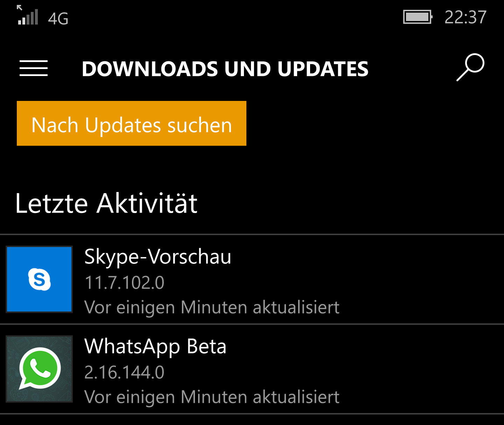Select the DOWNLOADS UND UPDATES page title

coord(225,69)
